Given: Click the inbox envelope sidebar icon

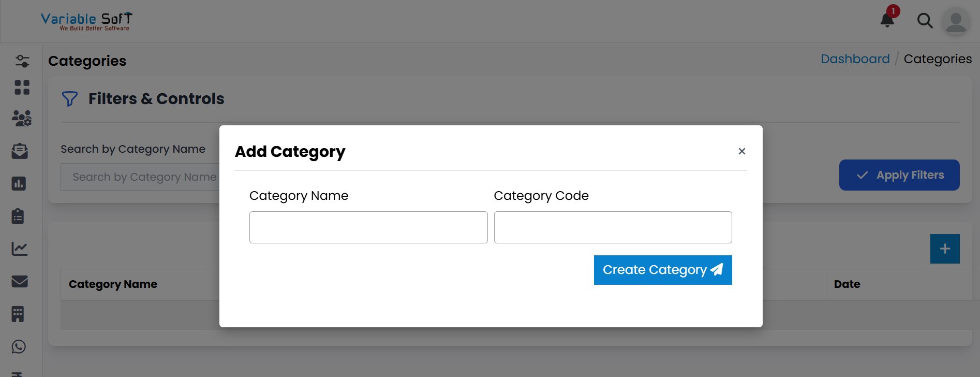Looking at the screenshot, I should (x=20, y=151).
